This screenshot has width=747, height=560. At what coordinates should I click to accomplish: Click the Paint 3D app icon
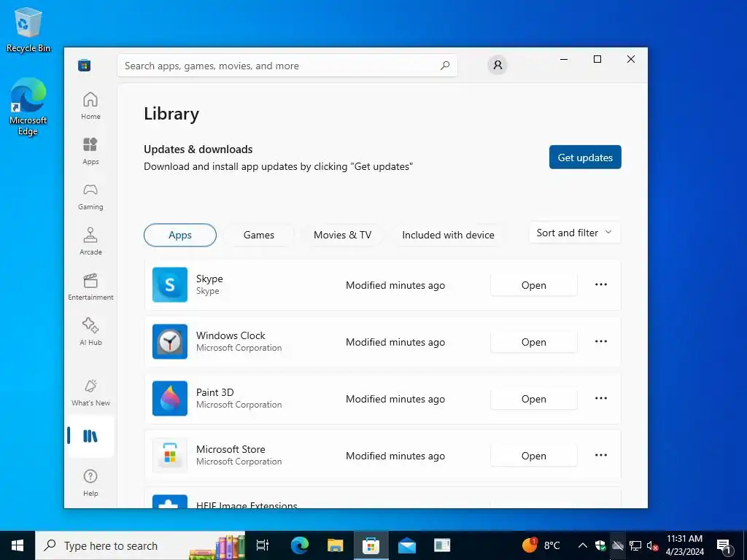click(170, 399)
